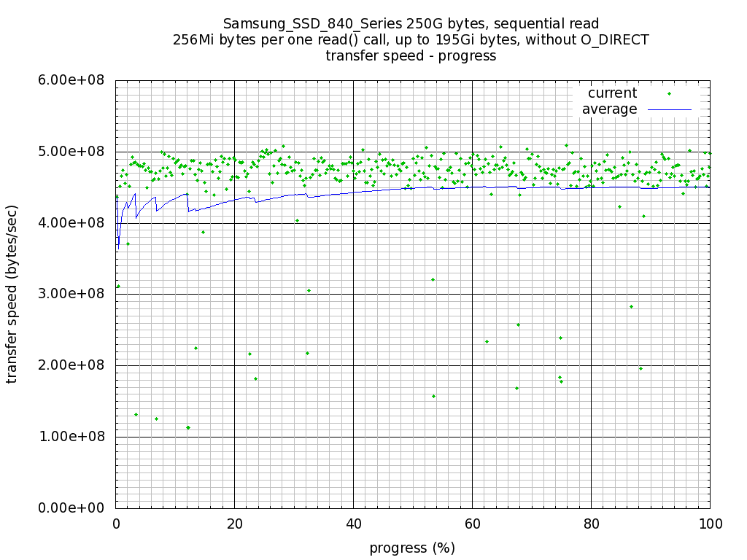Click the 'transfer speed (bytes/sec)' y-axis label

(x=12, y=294)
